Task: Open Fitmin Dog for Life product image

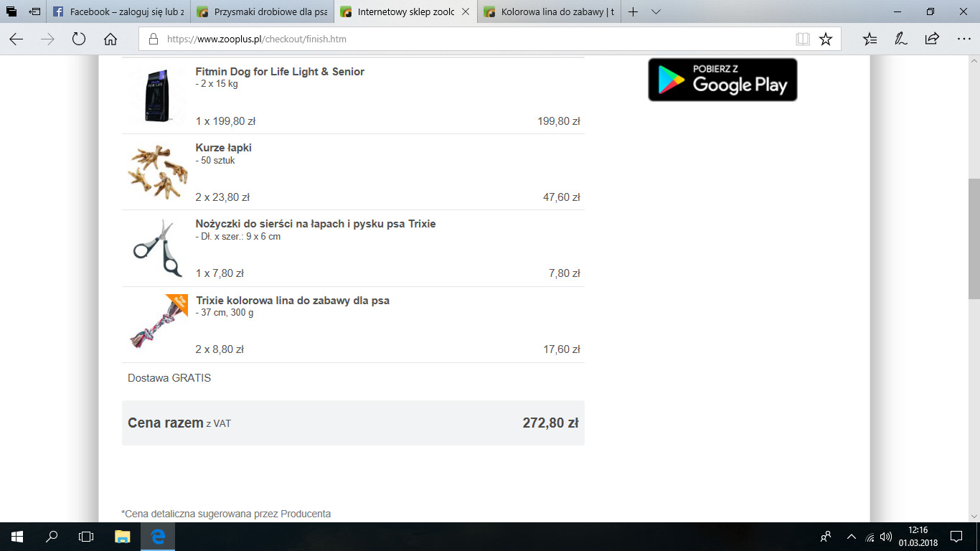Action: click(156, 96)
